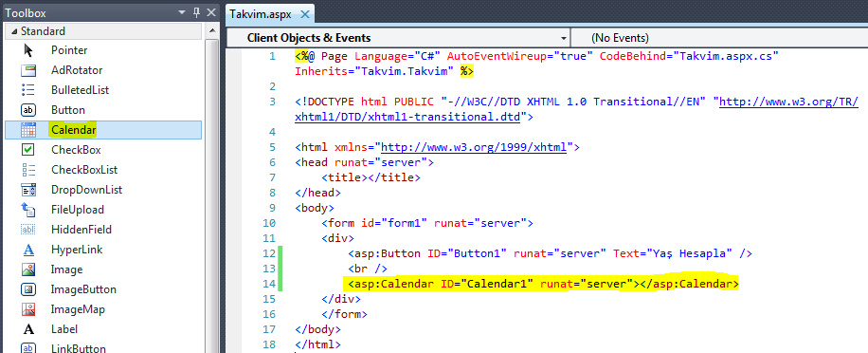This screenshot has width=868, height=353.
Task: Select the Pointer item text in Toolbox
Action: pos(69,50)
